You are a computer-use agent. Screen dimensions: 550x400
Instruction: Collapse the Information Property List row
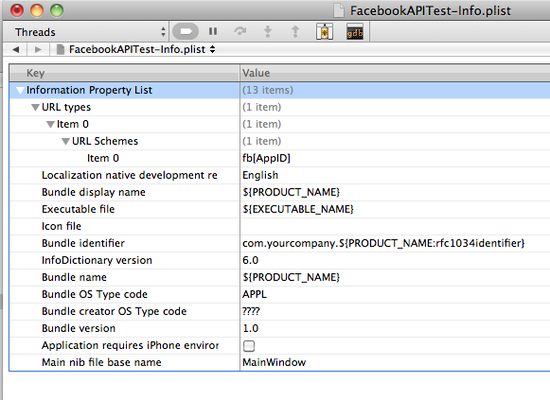(x=21, y=91)
